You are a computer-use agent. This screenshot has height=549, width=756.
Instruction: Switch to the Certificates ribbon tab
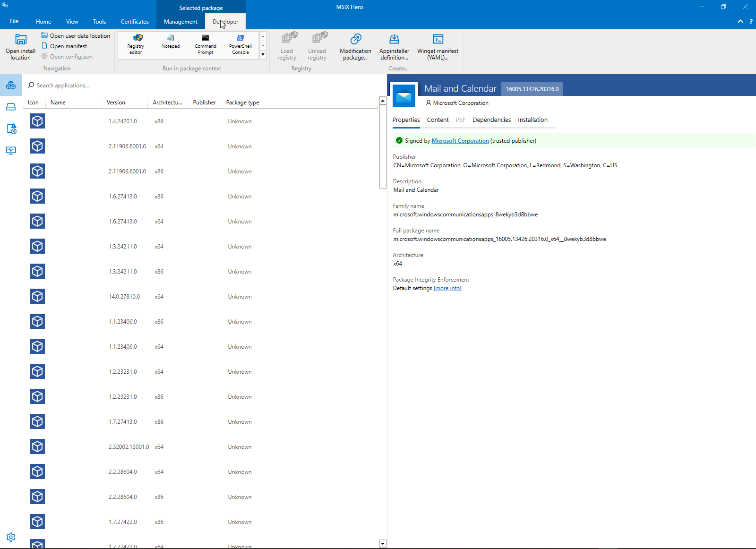tap(135, 21)
